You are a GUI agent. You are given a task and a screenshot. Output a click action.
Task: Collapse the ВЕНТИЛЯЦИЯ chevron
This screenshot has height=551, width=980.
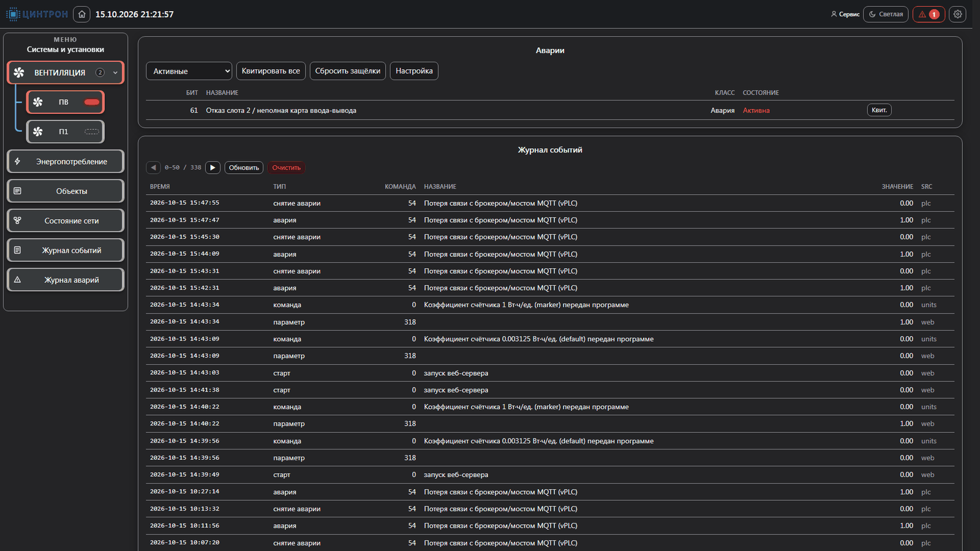point(115,73)
